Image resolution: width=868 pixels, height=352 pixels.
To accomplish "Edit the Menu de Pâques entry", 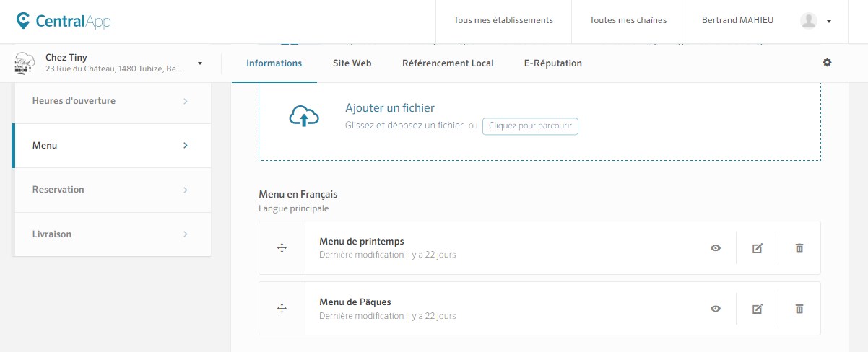I will click(757, 309).
